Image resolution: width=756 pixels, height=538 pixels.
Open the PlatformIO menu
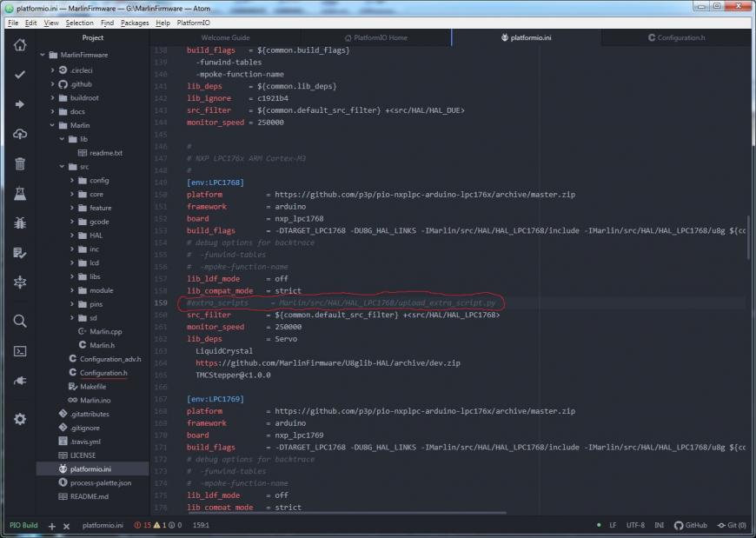[x=193, y=23]
